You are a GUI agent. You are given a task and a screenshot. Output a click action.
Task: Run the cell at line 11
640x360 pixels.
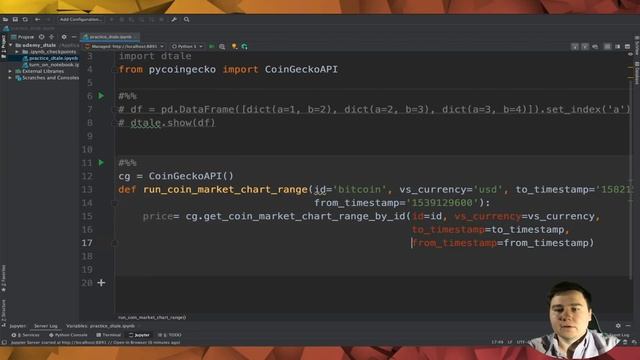101,162
